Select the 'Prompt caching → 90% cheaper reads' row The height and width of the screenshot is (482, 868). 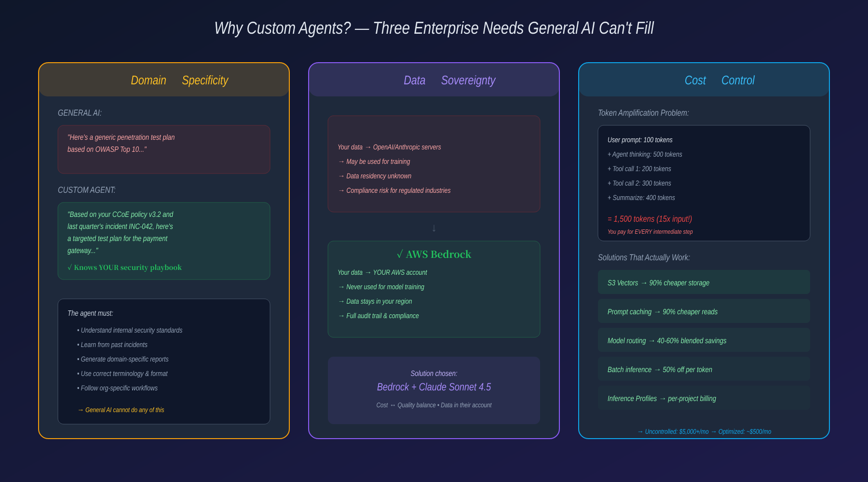pos(704,311)
